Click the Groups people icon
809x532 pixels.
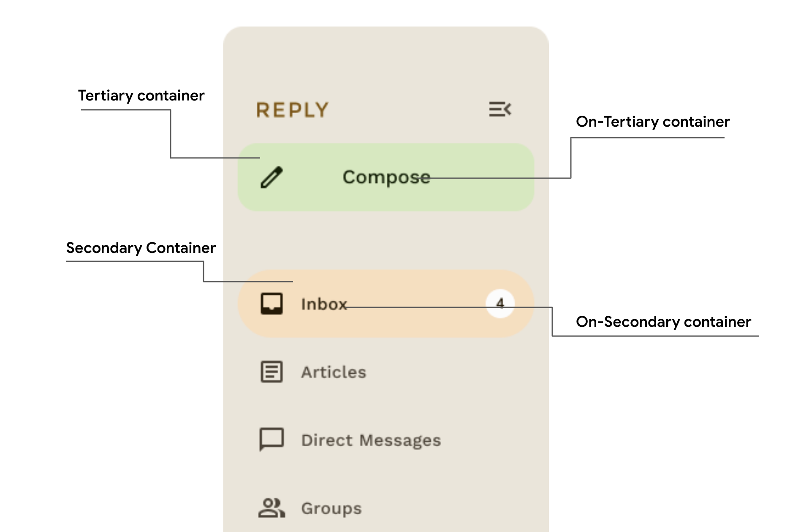point(271,508)
